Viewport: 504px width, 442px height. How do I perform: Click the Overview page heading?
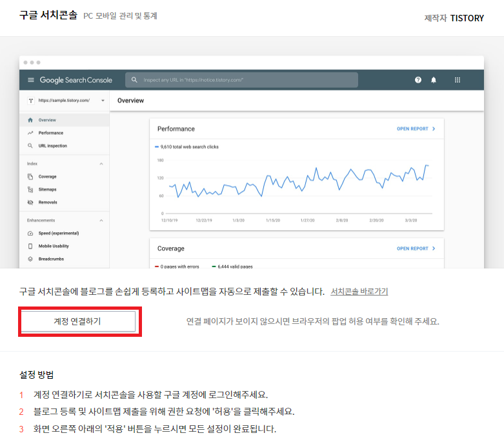pyautogui.click(x=130, y=101)
